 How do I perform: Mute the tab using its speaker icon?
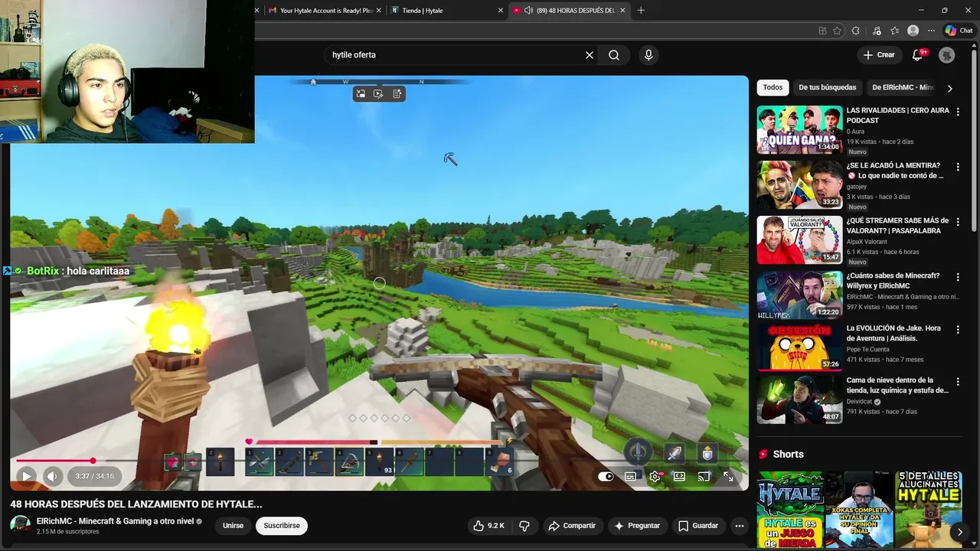(528, 11)
